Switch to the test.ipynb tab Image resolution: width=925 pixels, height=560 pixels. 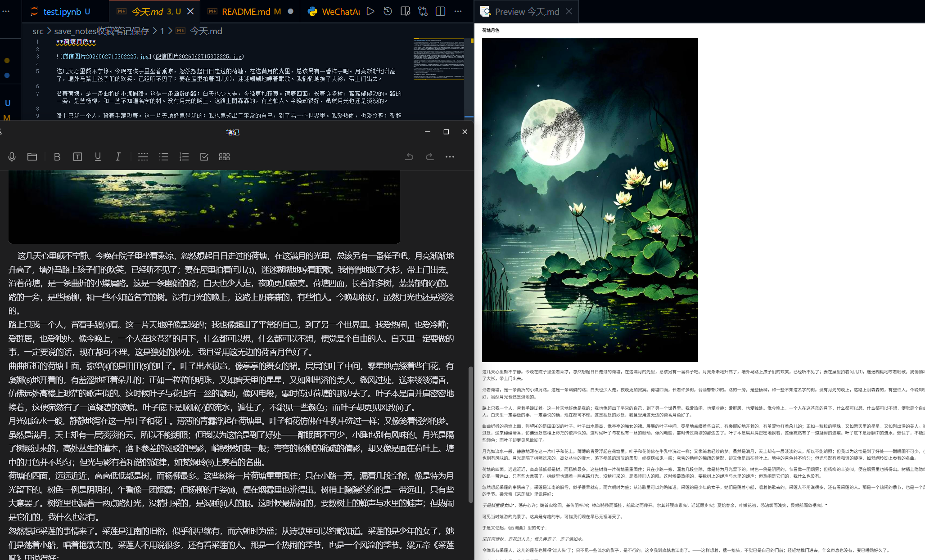point(65,11)
